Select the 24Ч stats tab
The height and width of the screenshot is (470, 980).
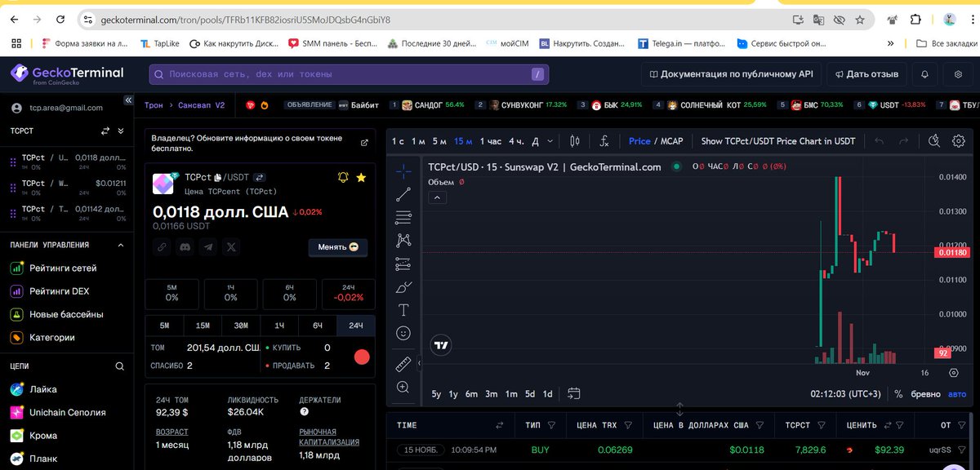point(356,326)
